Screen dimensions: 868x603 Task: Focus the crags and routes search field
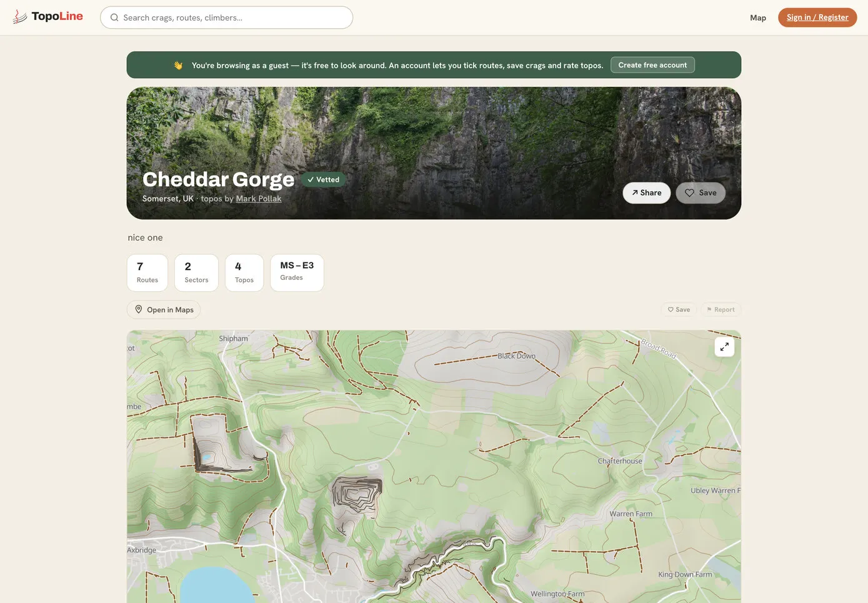(226, 17)
